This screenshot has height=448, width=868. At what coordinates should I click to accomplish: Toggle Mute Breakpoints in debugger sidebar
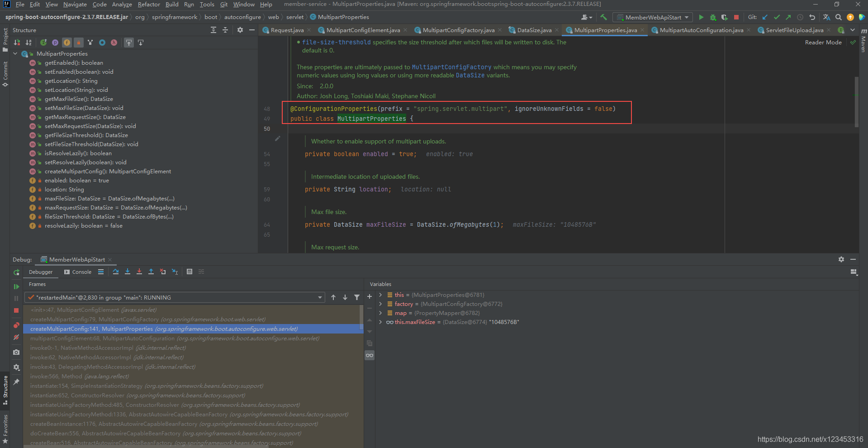[x=16, y=337]
